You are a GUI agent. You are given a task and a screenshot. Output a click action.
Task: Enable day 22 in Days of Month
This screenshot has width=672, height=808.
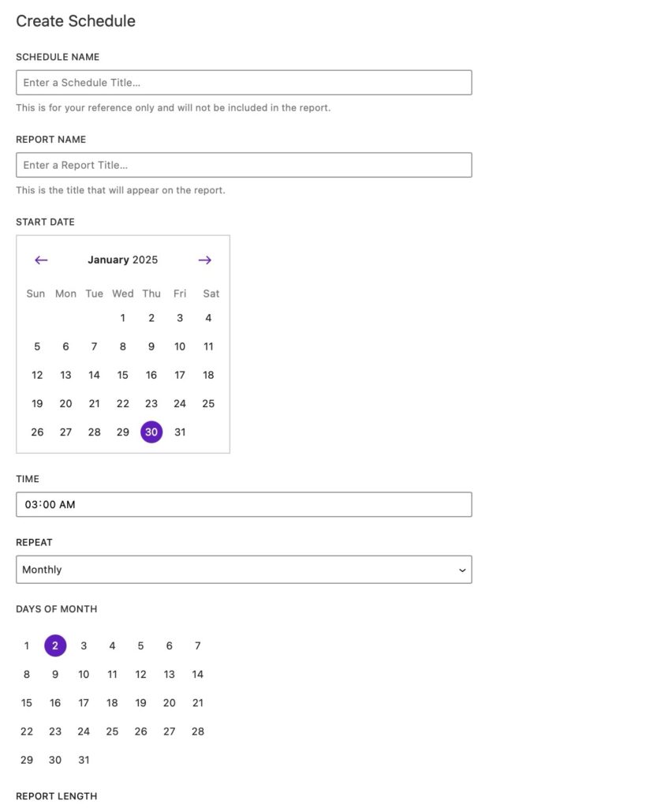pos(27,731)
